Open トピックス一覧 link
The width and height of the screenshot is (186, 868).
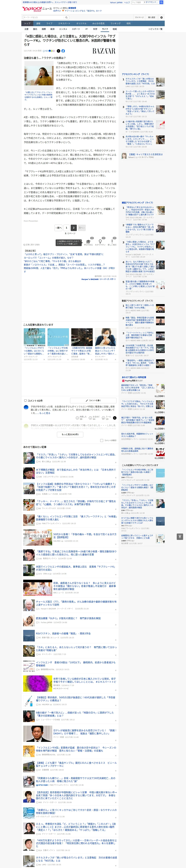[x=155, y=29]
